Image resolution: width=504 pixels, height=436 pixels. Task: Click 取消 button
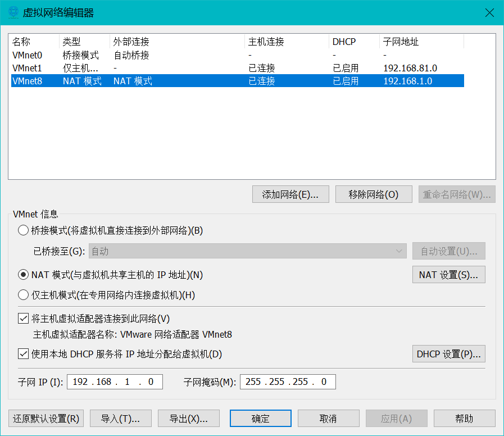[x=328, y=419]
